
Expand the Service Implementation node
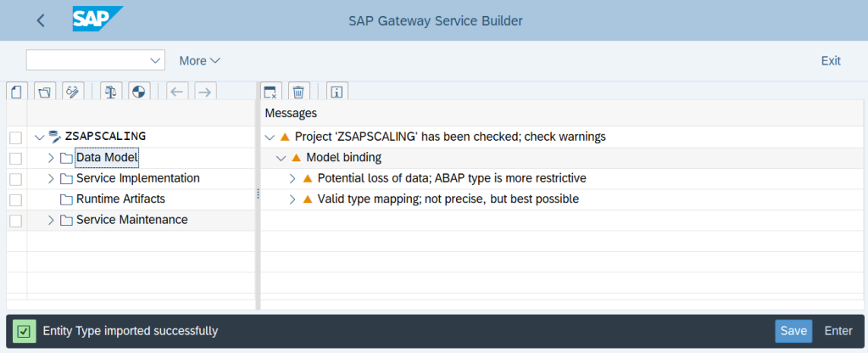tap(52, 179)
